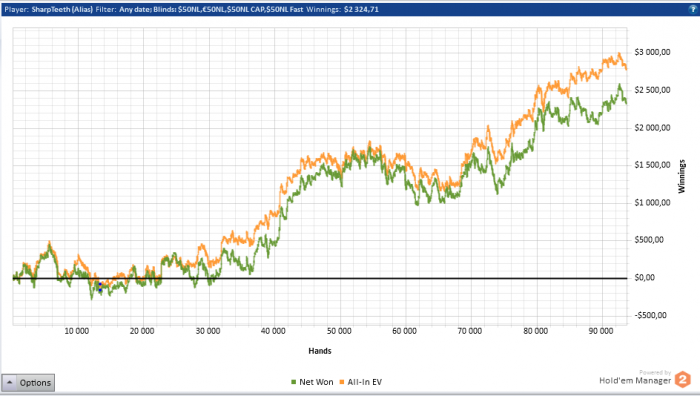Click the $2 500,00 winnings axis label
Viewport: 700px width, 396px height.
pyautogui.click(x=652, y=90)
